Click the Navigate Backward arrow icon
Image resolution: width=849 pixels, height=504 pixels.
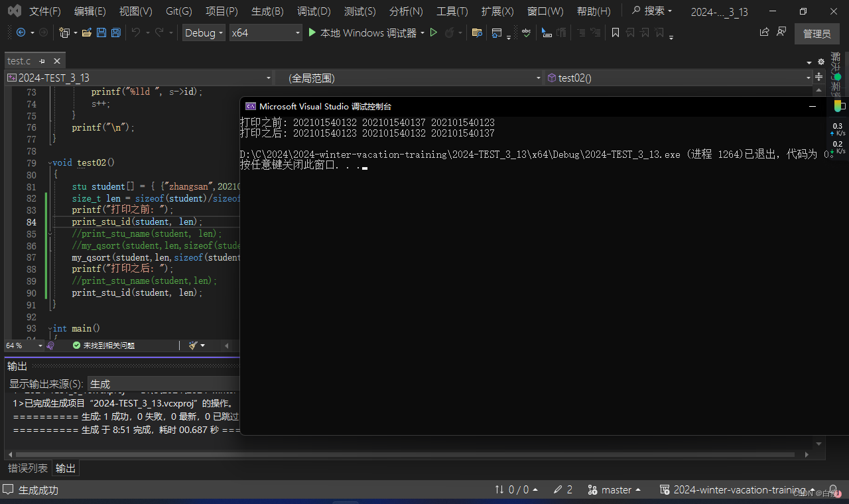[x=21, y=32]
